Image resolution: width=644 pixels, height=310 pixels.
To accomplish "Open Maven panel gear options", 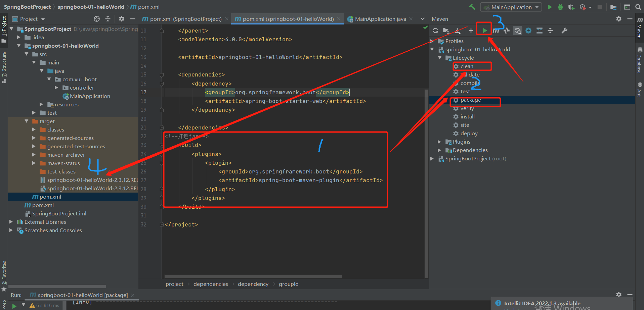I will click(x=619, y=19).
